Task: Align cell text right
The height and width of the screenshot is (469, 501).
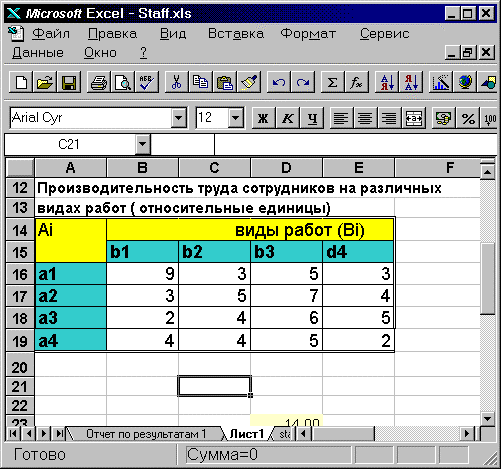Action: coord(389,118)
